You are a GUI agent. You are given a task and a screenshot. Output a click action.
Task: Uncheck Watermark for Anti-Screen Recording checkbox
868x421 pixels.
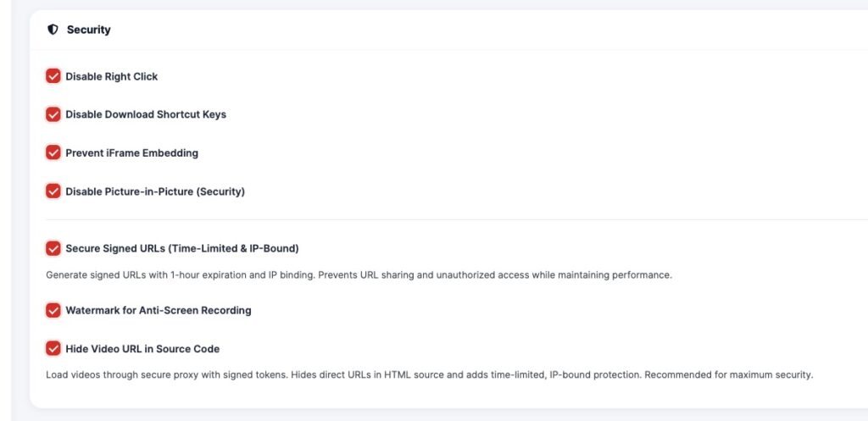53,311
